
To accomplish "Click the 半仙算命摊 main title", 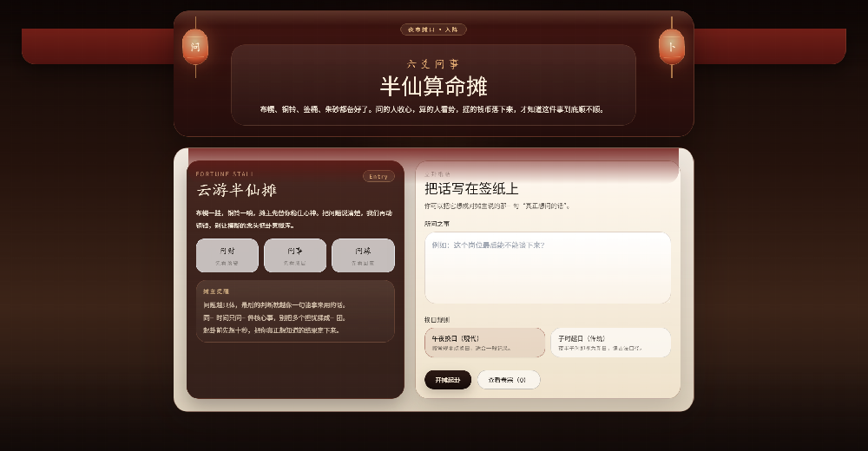I will pyautogui.click(x=433, y=87).
